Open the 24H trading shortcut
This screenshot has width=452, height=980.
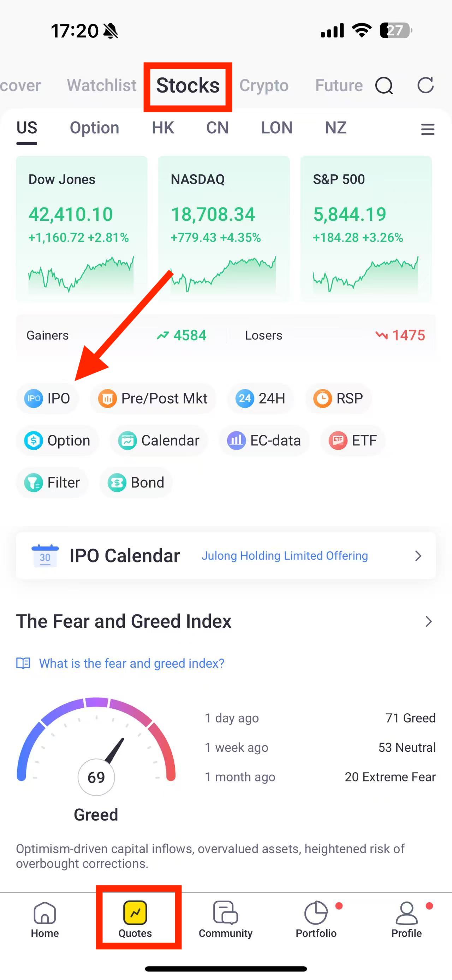pos(260,398)
